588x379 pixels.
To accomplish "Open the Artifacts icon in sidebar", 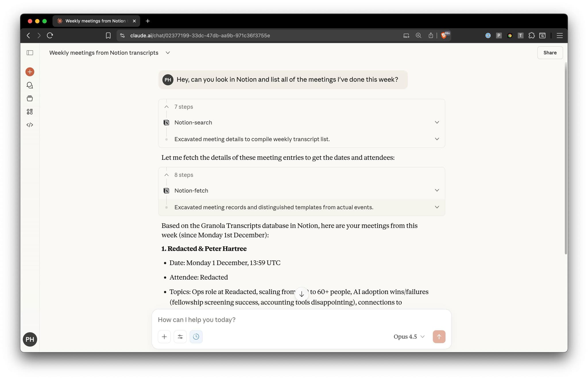I will (x=30, y=112).
